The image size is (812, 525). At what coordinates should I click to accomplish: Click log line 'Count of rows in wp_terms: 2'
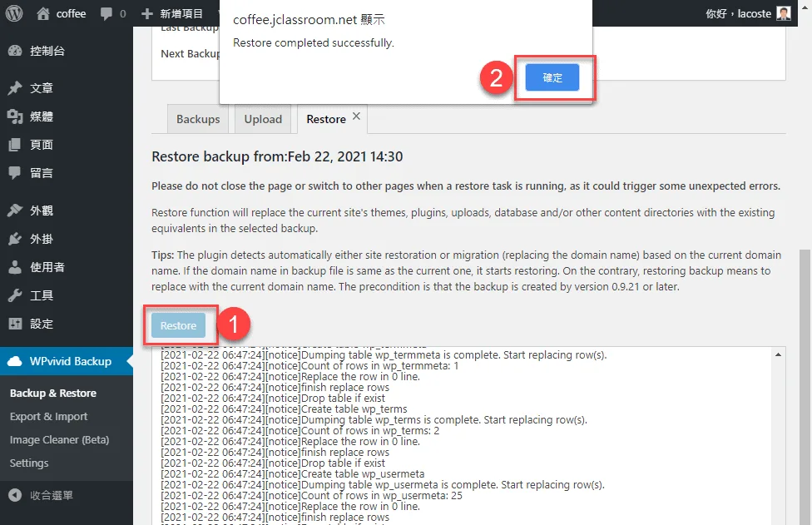point(300,431)
